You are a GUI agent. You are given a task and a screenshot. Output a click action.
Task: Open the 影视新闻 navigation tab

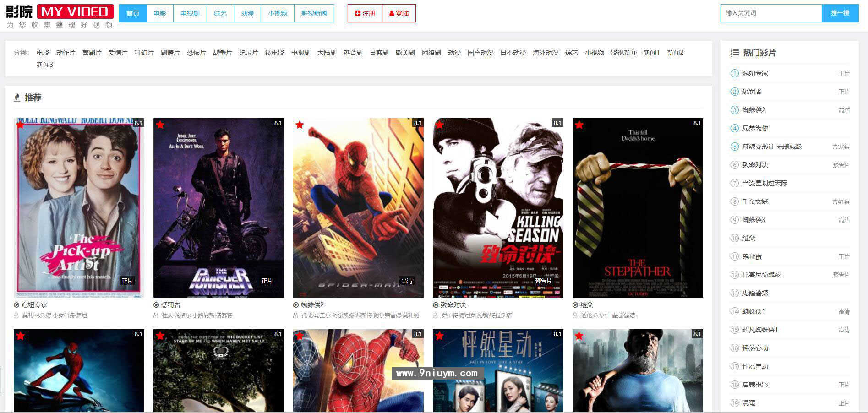(x=314, y=13)
